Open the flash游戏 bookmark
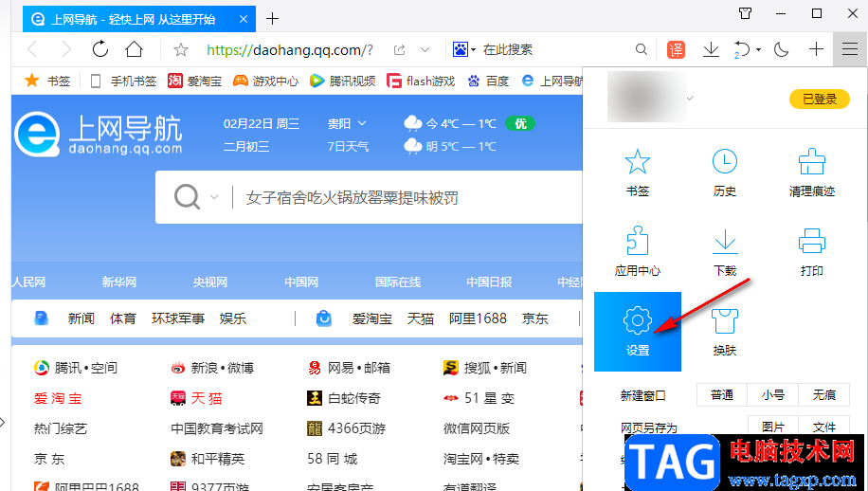868x491 pixels. (421, 81)
